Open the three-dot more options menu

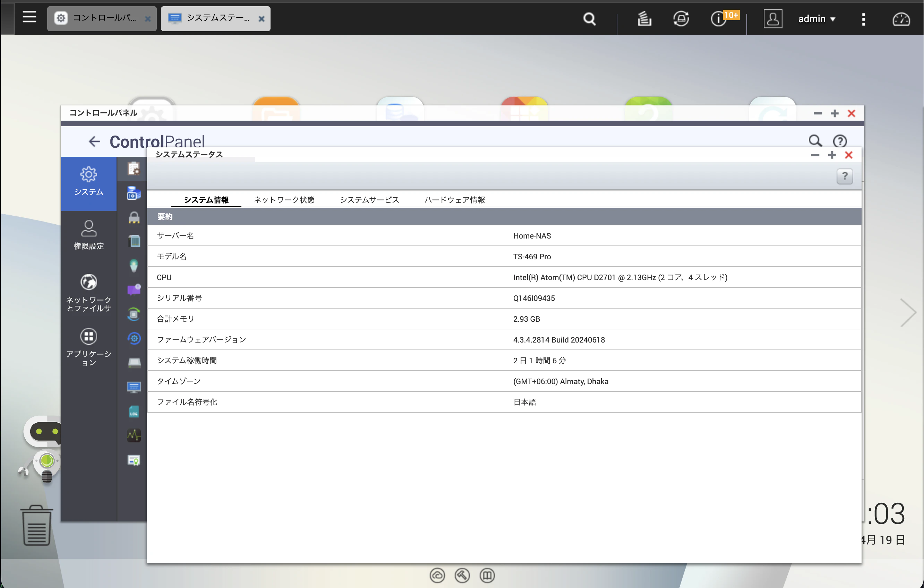point(863,19)
